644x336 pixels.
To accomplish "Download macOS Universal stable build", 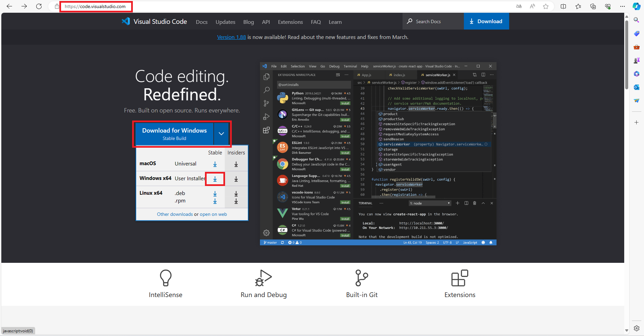I will pyautogui.click(x=215, y=164).
